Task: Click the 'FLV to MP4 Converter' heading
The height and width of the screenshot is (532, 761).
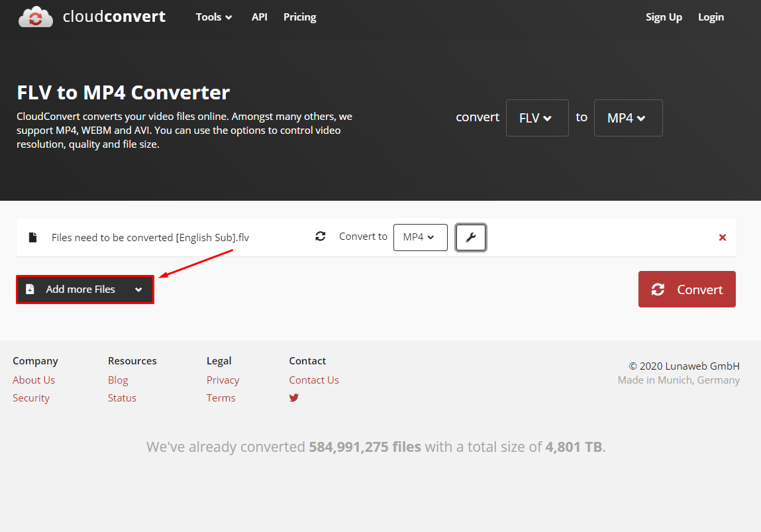Action: (123, 92)
